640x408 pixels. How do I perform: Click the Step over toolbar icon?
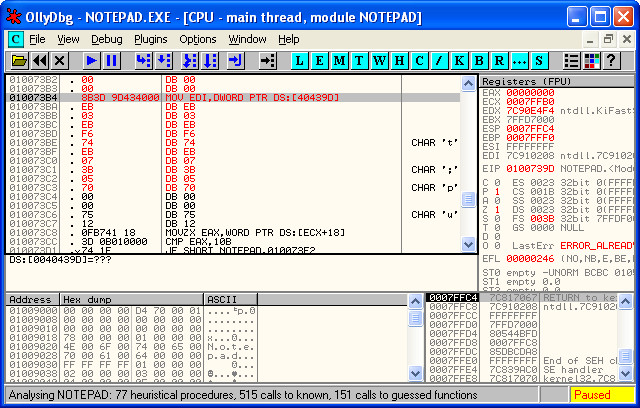pos(163,61)
